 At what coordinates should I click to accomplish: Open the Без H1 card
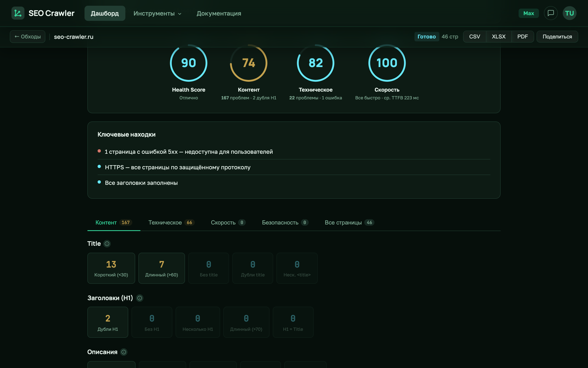pos(152,322)
